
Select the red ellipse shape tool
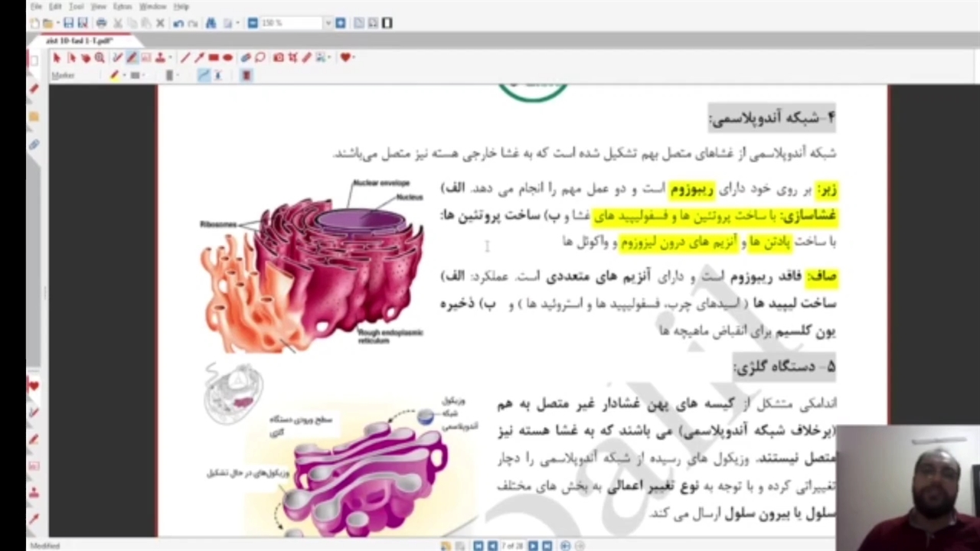(227, 58)
